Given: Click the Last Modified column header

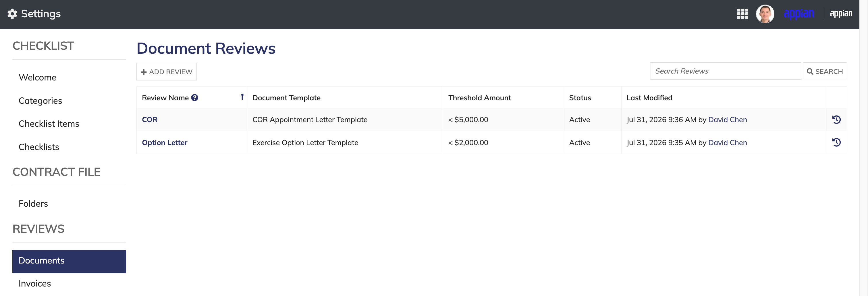Looking at the screenshot, I should click(649, 98).
